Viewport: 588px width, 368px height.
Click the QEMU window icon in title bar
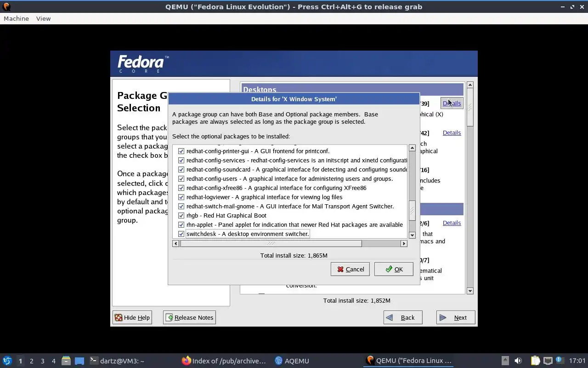click(6, 7)
